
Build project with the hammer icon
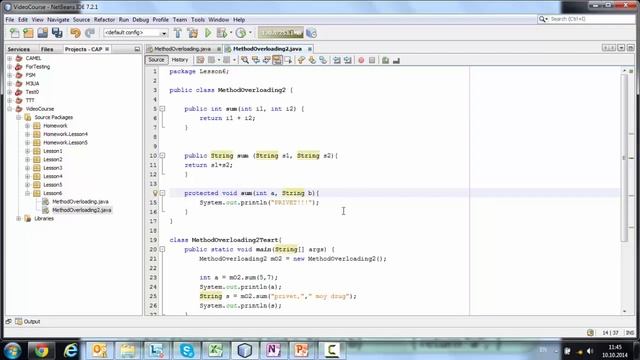click(x=178, y=33)
